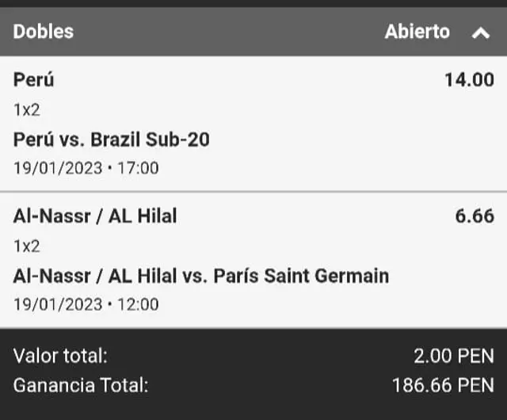Click the 186.66 PEN winnings amount
This screenshot has width=507, height=420.
(x=443, y=386)
